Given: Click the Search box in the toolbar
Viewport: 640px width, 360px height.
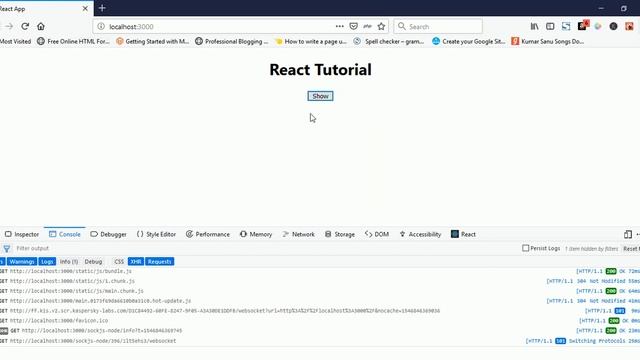Looking at the screenshot, I should (x=438, y=27).
